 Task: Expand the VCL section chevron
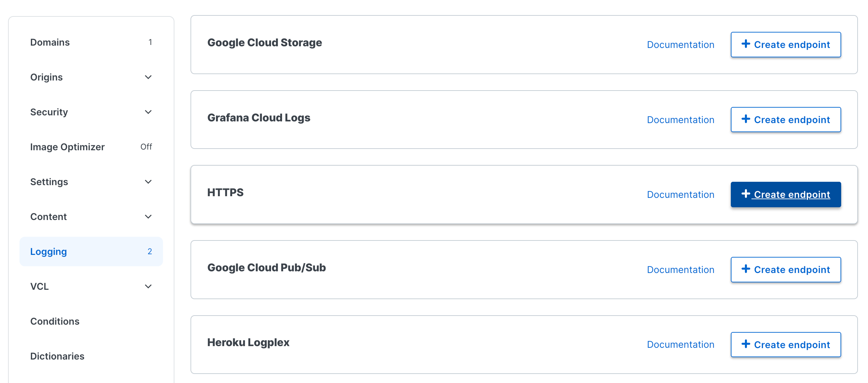(x=148, y=286)
